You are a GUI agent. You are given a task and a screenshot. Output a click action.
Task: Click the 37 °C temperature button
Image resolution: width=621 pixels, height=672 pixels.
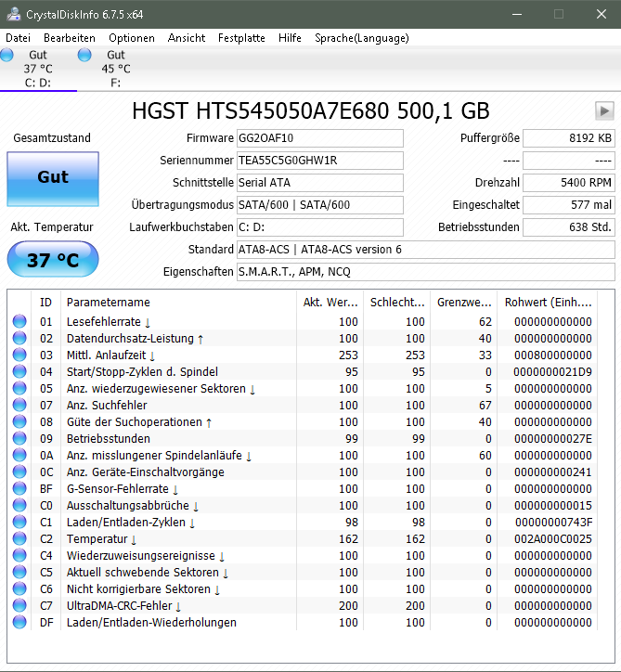pos(53,259)
